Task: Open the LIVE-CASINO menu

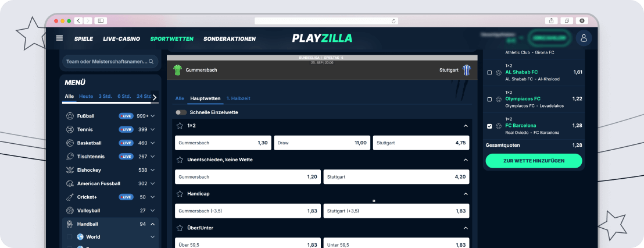Action: (x=121, y=38)
